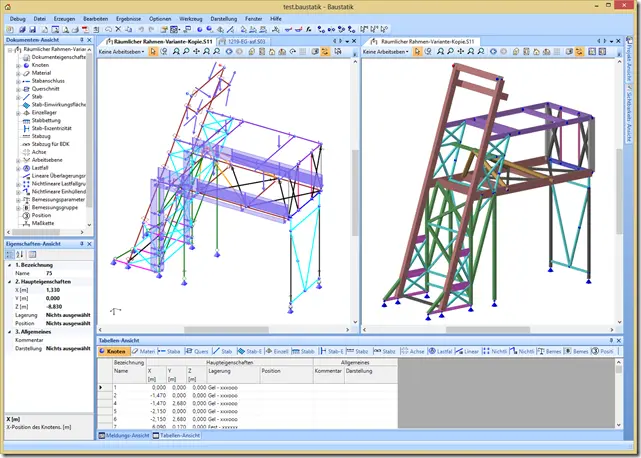Screen dimensions: 641x458
Task: Pin the Dokumenten-Ansicht panel
Action: (x=82, y=40)
